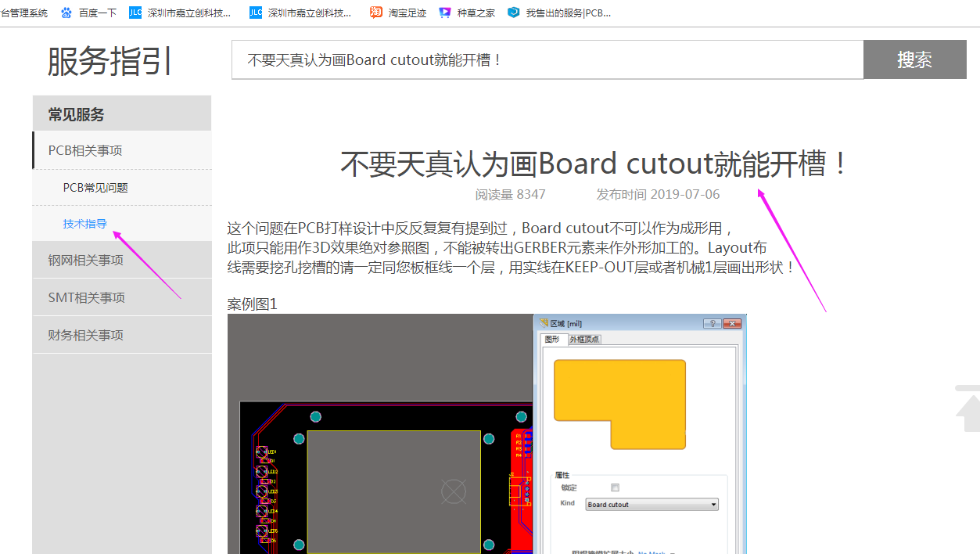
Task: Go to PCB常见问题 in sidebar
Action: (95, 188)
